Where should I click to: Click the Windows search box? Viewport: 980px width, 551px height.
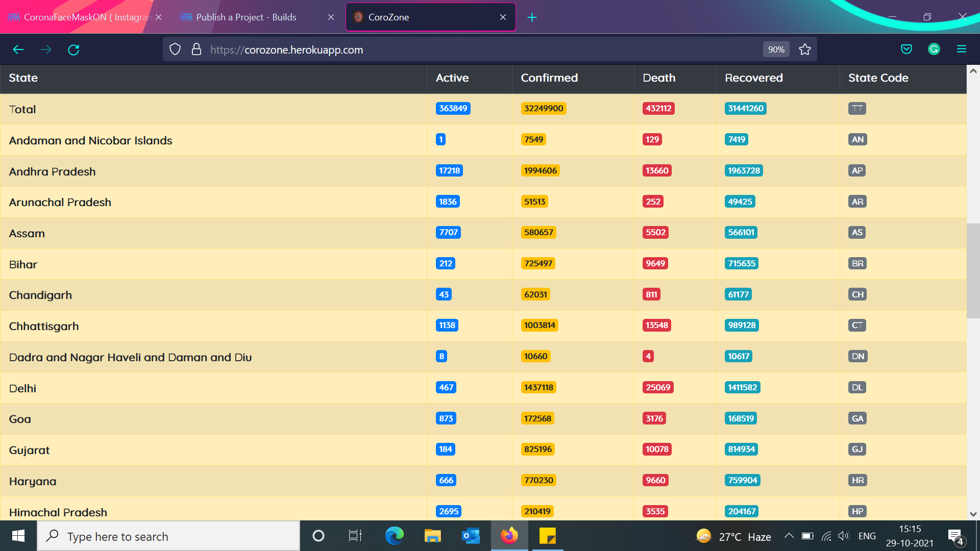pos(168,536)
